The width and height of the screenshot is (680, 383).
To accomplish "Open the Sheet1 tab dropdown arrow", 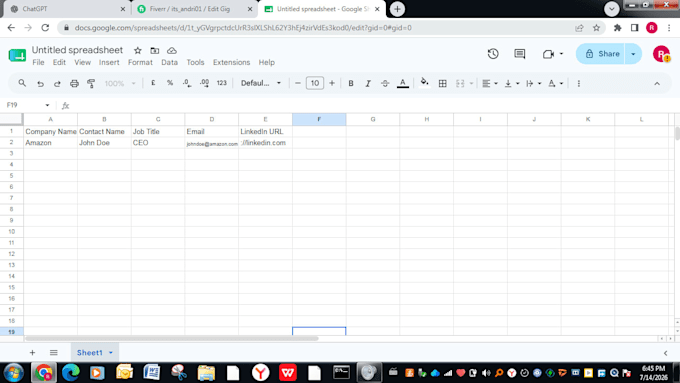I will [111, 353].
